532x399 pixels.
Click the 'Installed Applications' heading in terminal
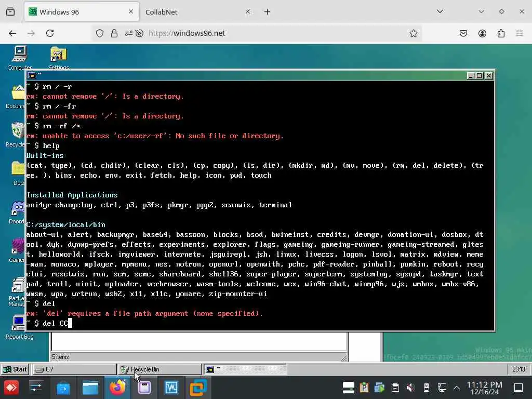72,195
